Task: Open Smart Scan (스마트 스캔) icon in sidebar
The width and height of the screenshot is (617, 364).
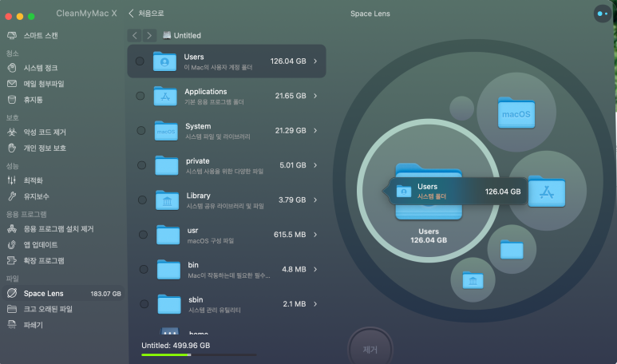Action: point(12,35)
